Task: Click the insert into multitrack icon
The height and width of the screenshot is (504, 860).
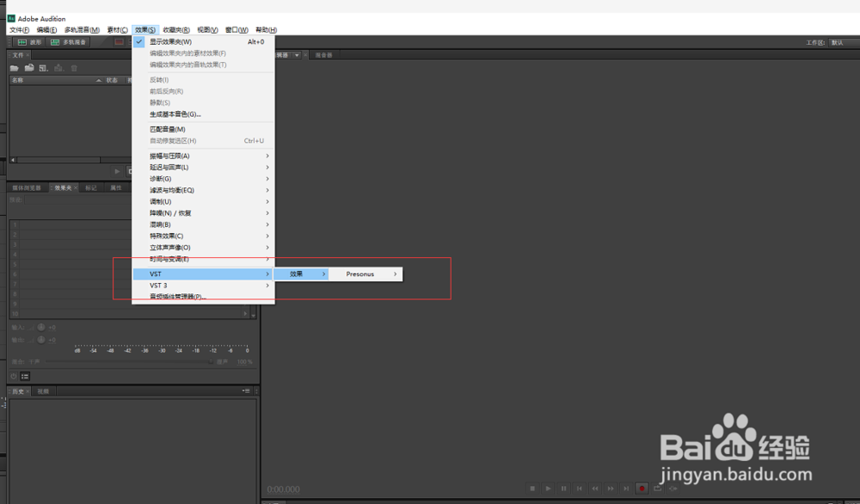Action: coord(58,68)
